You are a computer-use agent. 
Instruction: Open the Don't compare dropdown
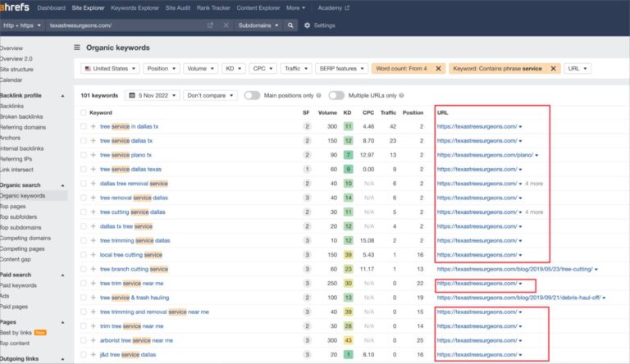[x=210, y=95]
